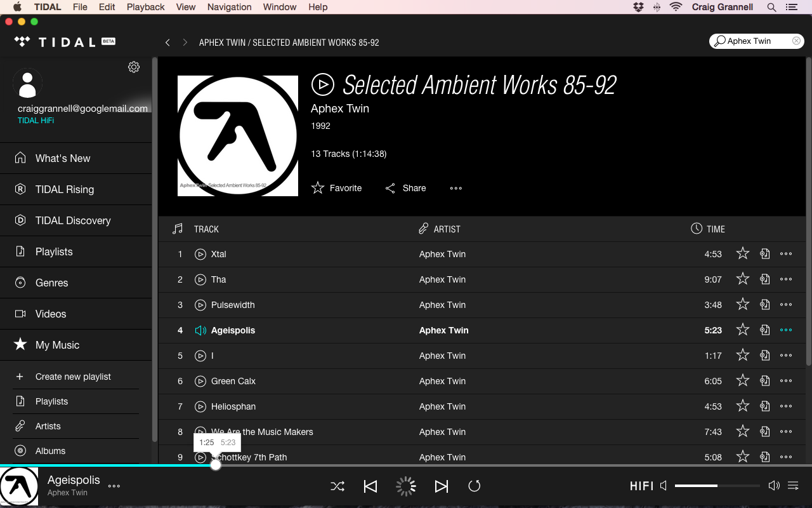Skip to the previous track

click(x=370, y=486)
